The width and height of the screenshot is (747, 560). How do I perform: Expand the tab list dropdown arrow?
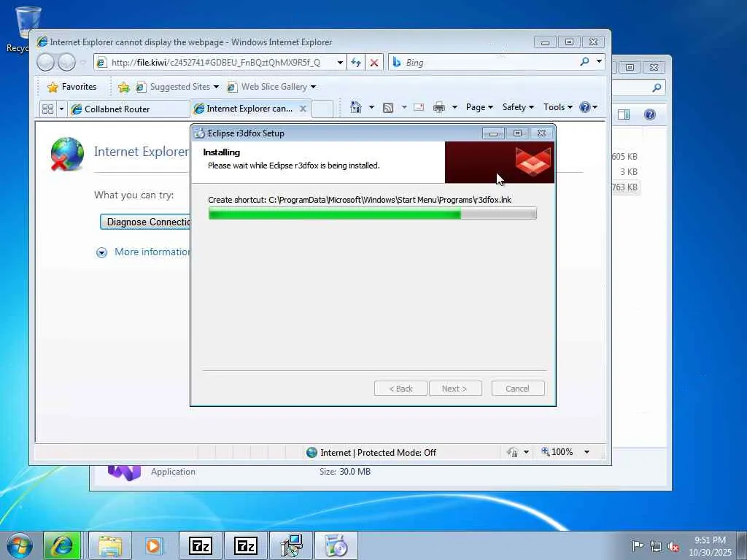point(61,109)
